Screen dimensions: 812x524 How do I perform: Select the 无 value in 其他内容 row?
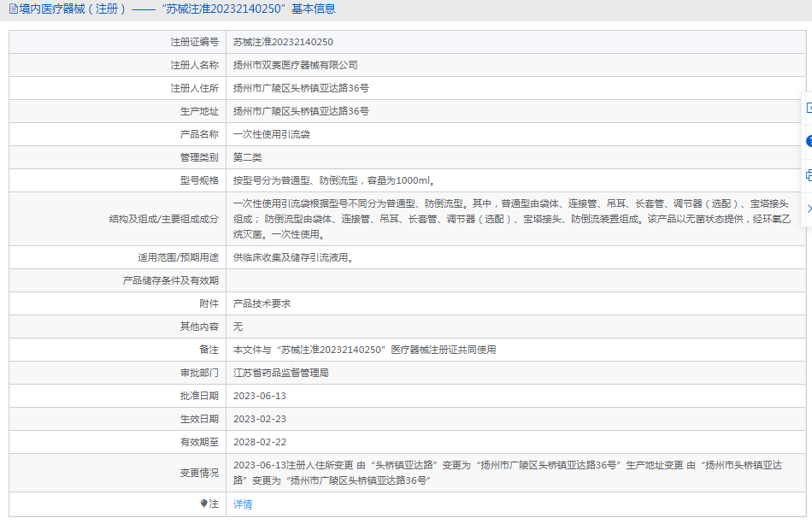(238, 327)
